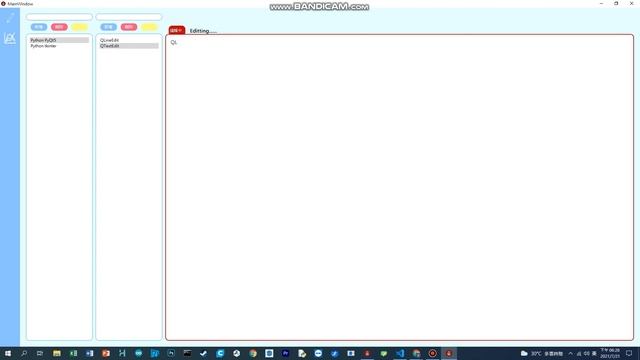Focus the input field above the QLineEdit list

click(129, 17)
